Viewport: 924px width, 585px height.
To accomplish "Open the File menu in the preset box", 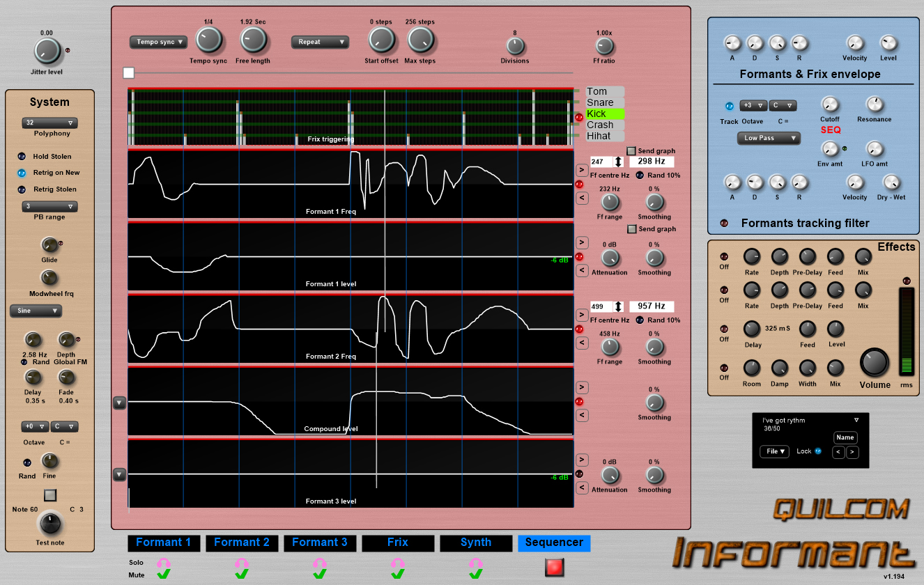I will pos(774,452).
